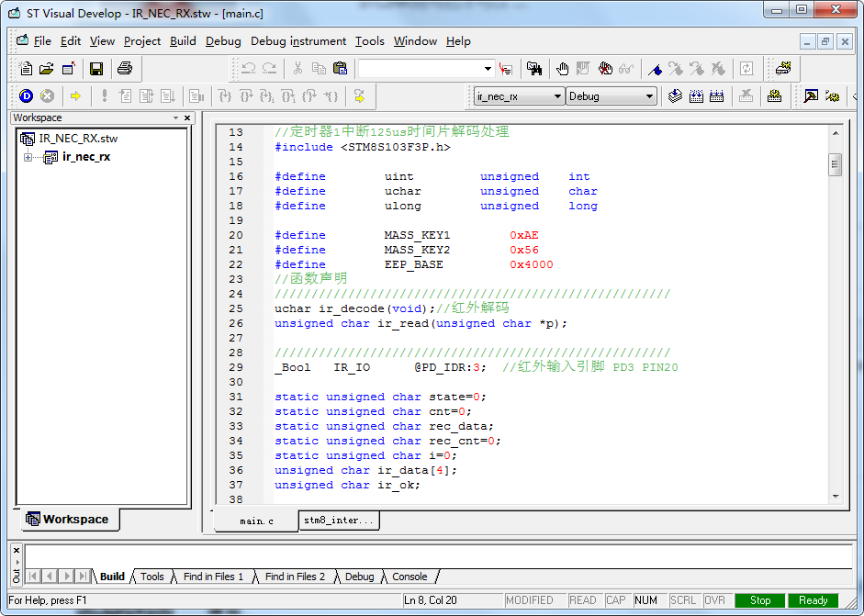The height and width of the screenshot is (616, 864).
Task: Switch to the main.c editor tab
Action: [x=256, y=521]
